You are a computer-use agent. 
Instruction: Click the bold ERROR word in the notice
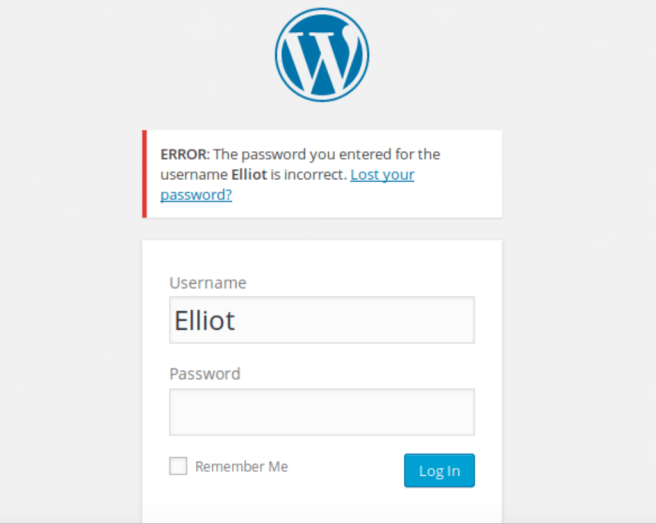pos(184,154)
